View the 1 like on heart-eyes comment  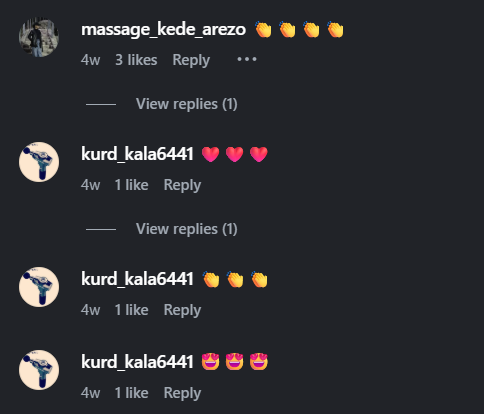pos(131,393)
